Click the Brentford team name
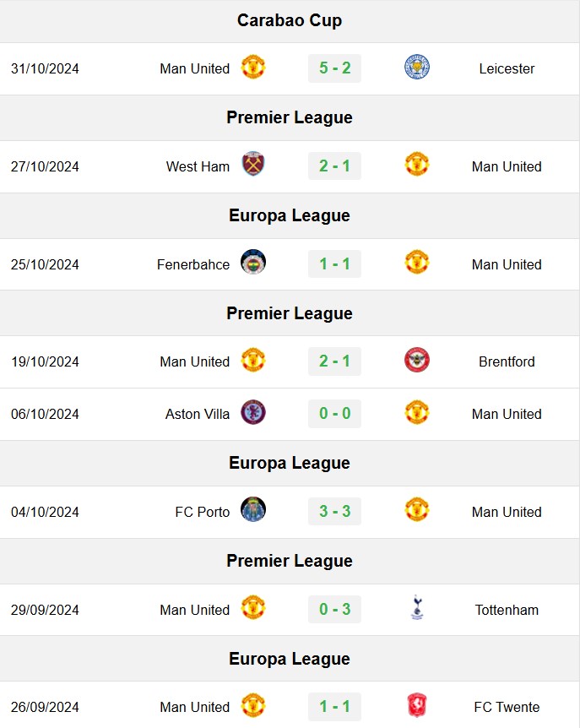 coord(507,361)
